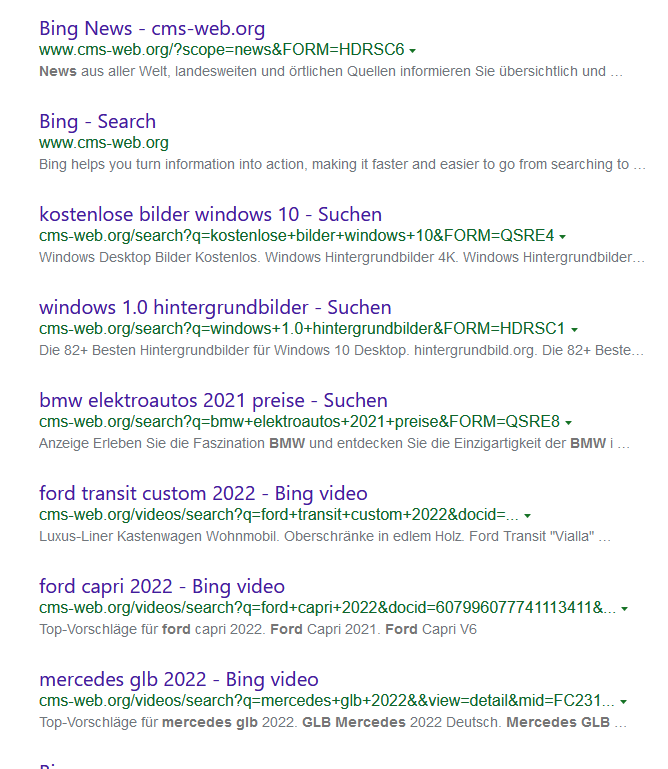The height and width of the screenshot is (769, 668).
Task: Click the BMW Anzeige snippet text
Action: tap(335, 444)
